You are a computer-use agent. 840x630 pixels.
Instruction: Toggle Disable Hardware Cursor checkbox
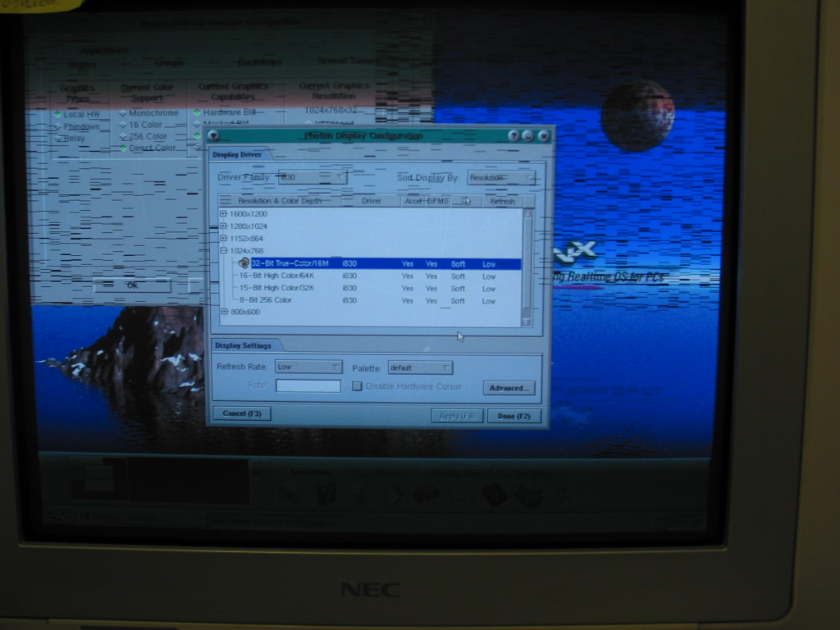(357, 386)
